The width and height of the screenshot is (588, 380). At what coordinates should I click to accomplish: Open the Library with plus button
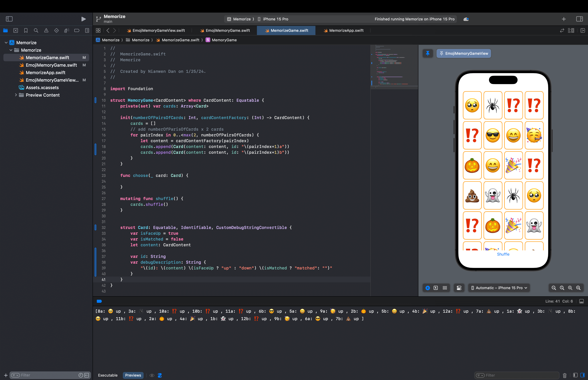click(564, 19)
